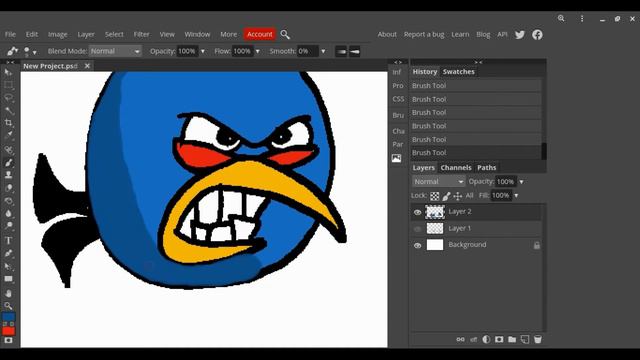Viewport: 640px width, 360px height.
Task: Select the Crop tool
Action: [x=8, y=122]
